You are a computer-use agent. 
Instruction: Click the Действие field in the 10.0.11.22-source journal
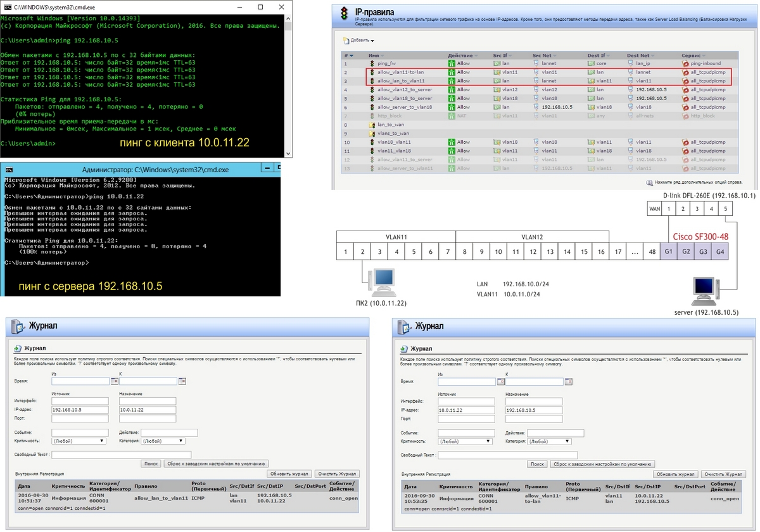[555, 433]
